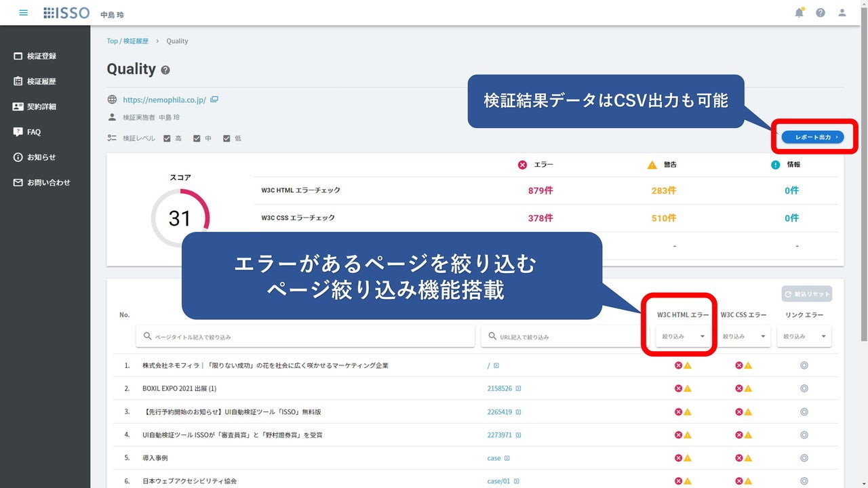
Task: Open the リンク エラー filter dropdown
Action: pos(804,337)
